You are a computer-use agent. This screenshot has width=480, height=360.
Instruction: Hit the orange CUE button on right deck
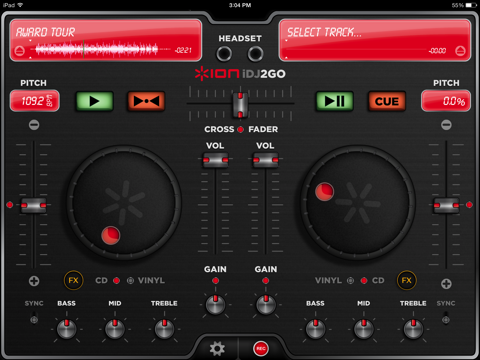click(387, 101)
